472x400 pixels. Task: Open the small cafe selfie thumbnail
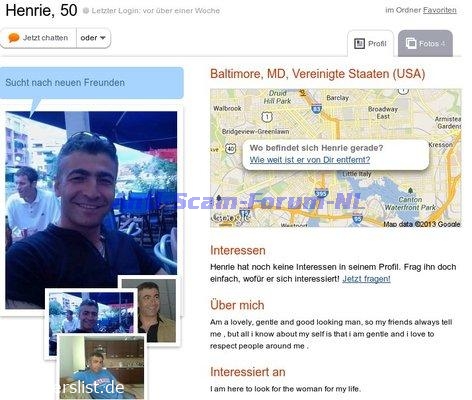(x=91, y=312)
